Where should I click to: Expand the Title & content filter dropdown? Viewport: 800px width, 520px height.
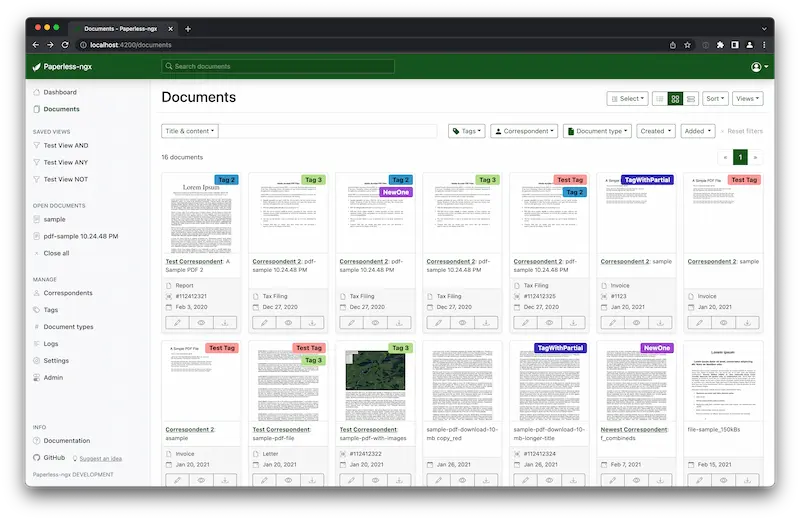tap(190, 131)
